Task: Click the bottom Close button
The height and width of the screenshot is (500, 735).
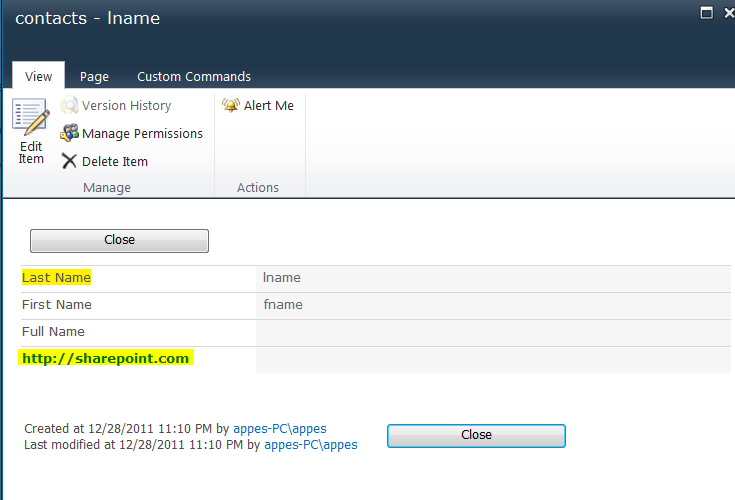Action: tap(476, 435)
